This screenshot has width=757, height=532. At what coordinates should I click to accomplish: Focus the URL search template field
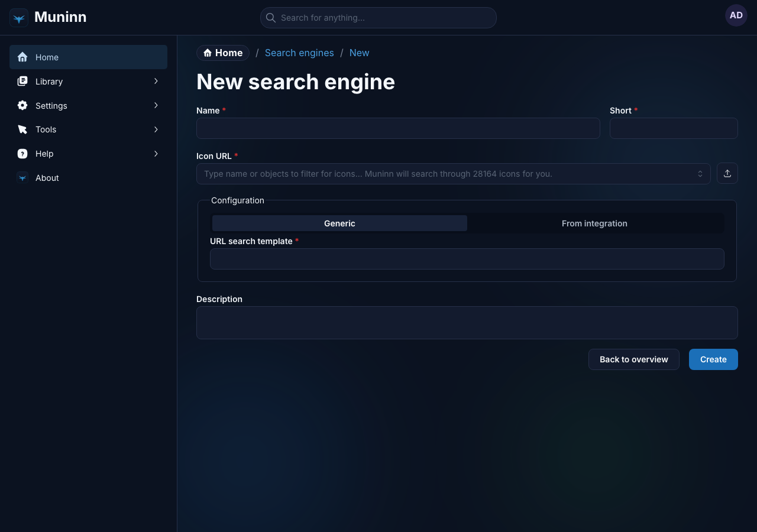coord(467,259)
